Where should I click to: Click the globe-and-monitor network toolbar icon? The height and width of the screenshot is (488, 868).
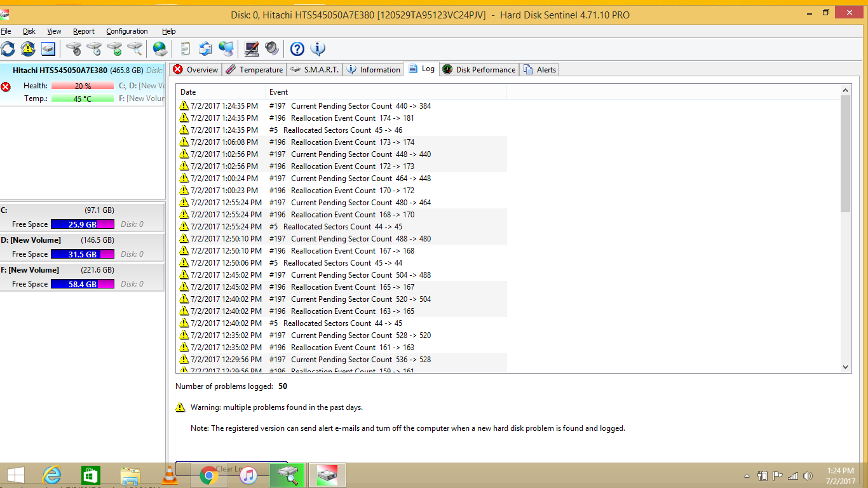click(x=226, y=49)
